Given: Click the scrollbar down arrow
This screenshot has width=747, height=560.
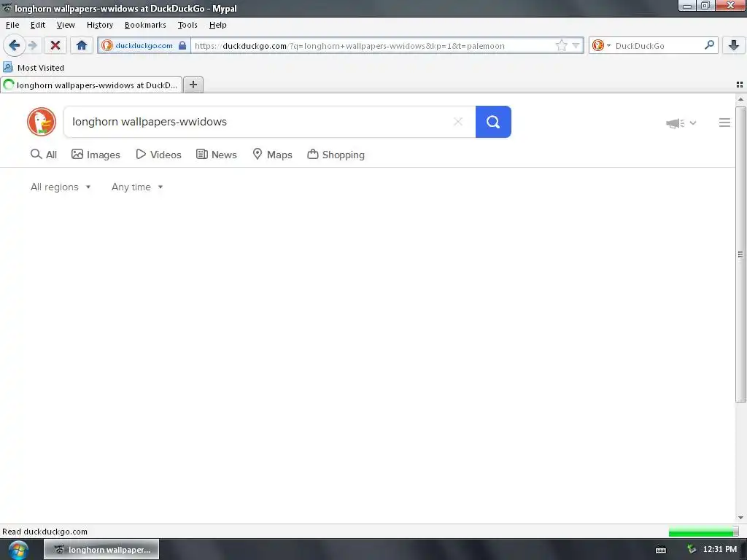Looking at the screenshot, I should coord(740,518).
